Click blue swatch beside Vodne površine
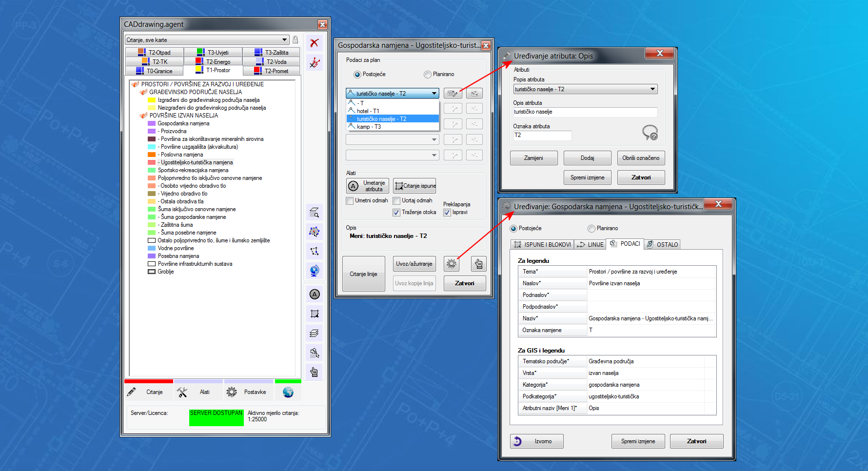Screen dimensions: 868x471 coord(152,248)
